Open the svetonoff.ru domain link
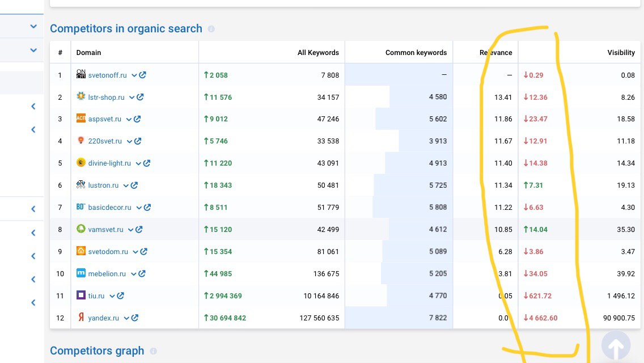The height and width of the screenshot is (363, 644). tap(107, 75)
